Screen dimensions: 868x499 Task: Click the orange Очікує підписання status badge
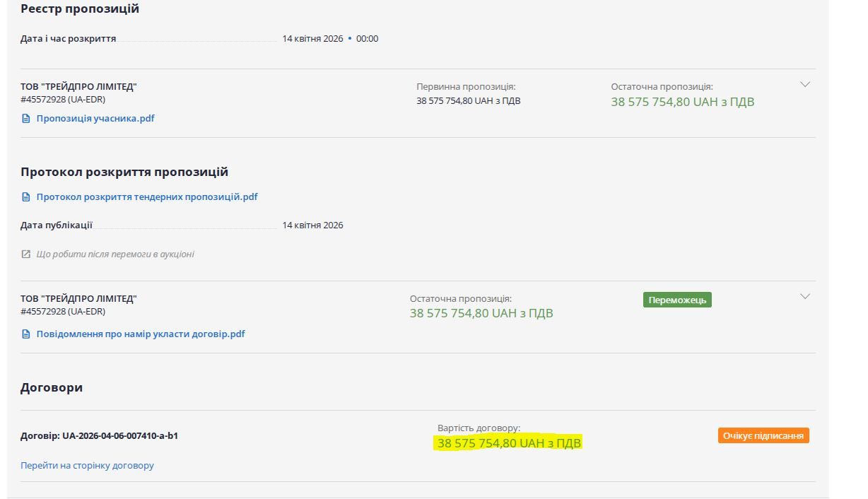763,436
